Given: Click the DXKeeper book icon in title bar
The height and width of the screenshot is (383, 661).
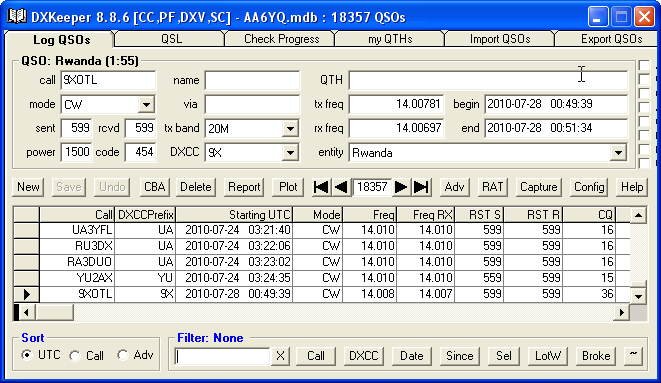Looking at the screenshot, I should [17, 17].
